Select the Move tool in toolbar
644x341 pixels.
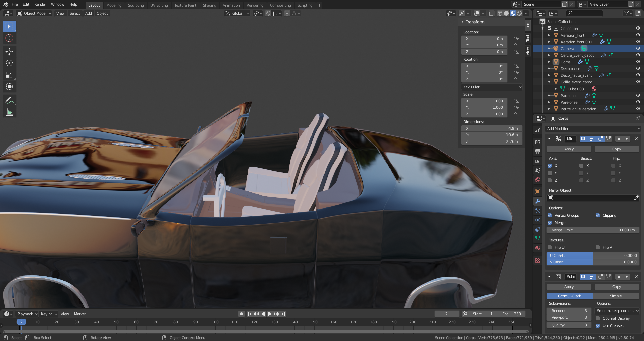point(9,51)
